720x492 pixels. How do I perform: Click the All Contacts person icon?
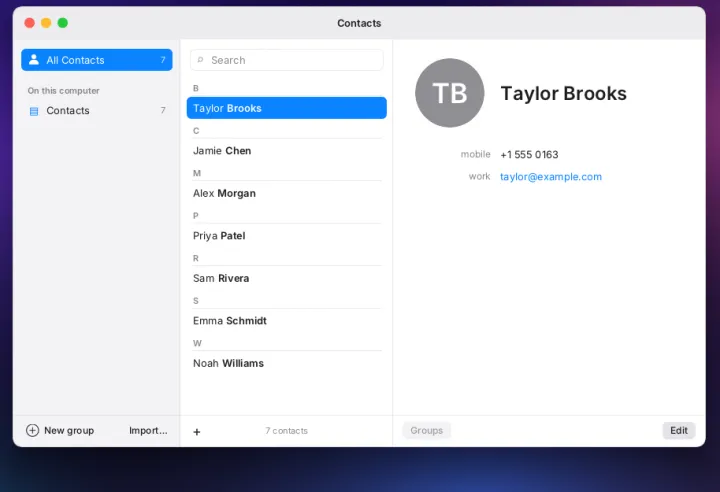point(34,60)
